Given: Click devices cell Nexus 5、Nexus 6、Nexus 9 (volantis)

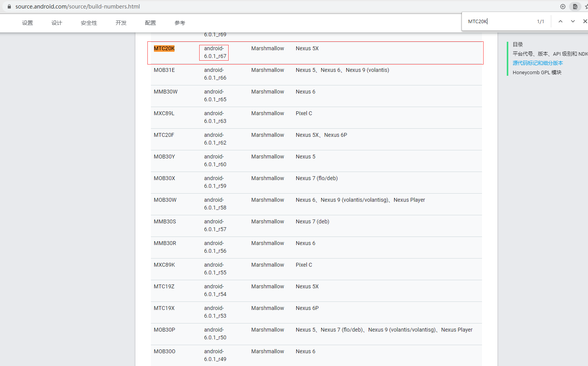Looking at the screenshot, I should click(x=342, y=70).
